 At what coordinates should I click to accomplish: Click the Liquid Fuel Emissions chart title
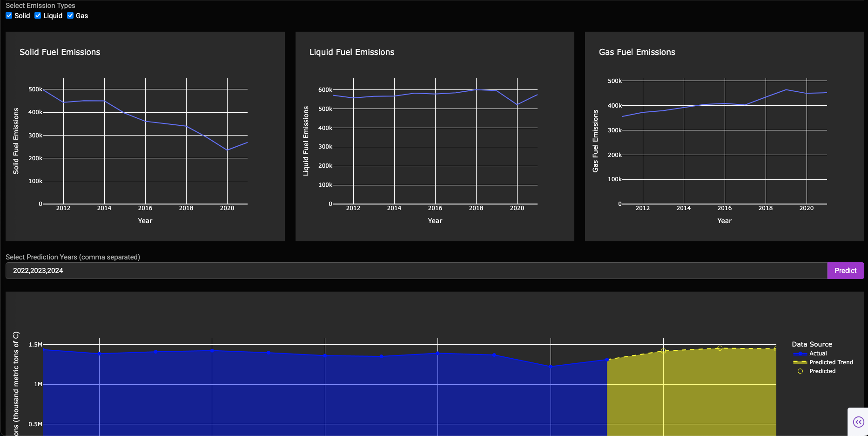click(x=352, y=52)
